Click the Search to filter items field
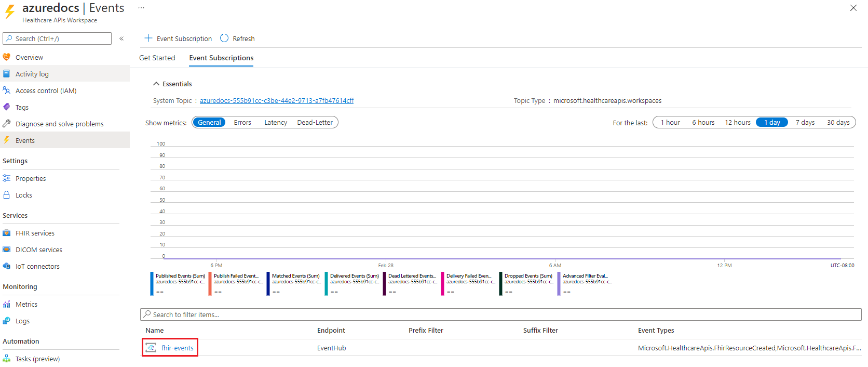 [x=500, y=314]
